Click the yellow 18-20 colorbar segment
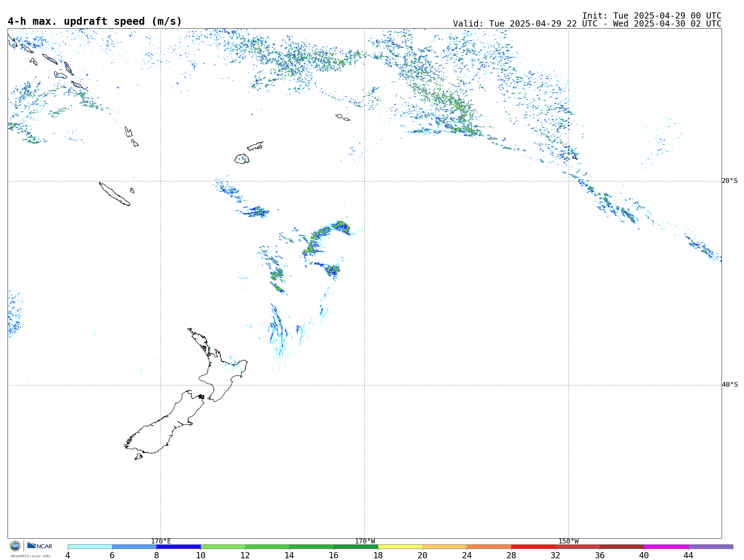The height and width of the screenshot is (560, 744). 400,547
